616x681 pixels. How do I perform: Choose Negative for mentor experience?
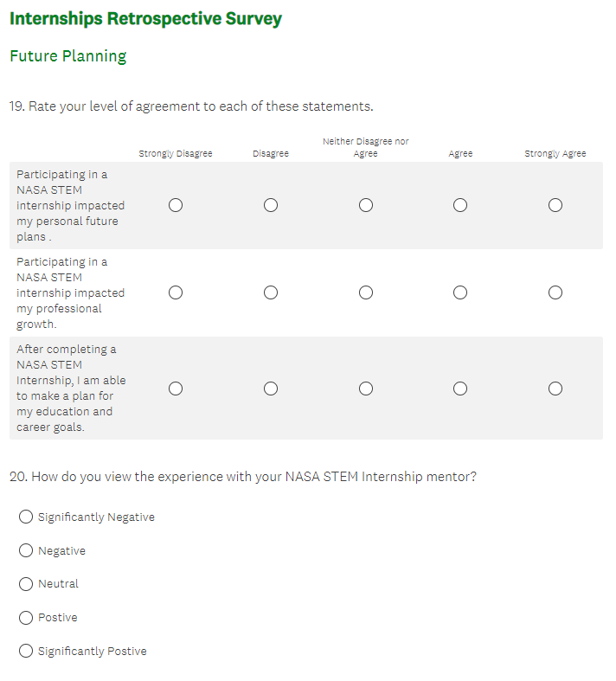26,550
